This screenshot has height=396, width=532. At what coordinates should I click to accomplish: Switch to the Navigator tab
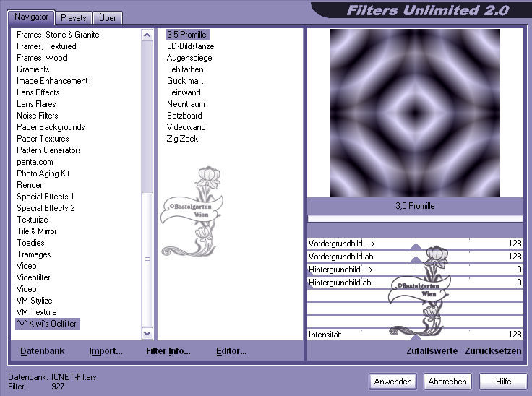[x=31, y=17]
